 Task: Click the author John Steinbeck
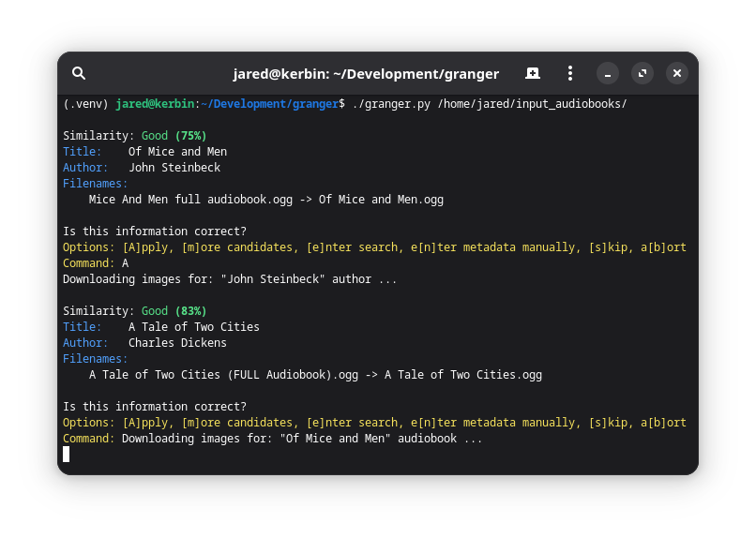pos(174,168)
